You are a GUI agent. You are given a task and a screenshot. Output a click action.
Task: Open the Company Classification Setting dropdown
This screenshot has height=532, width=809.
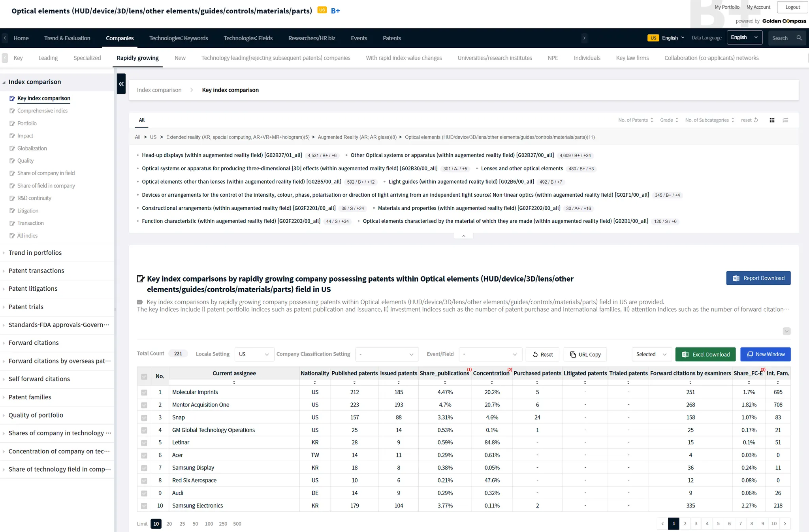pyautogui.click(x=387, y=354)
